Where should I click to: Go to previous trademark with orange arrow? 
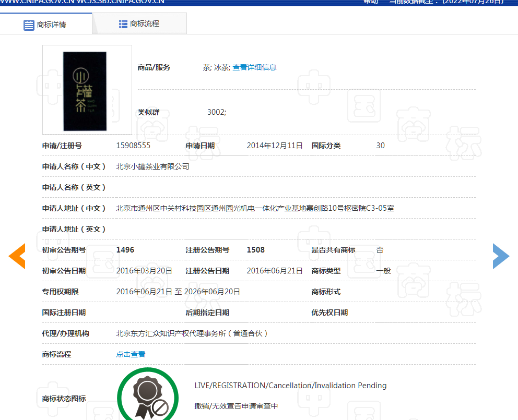point(17,256)
